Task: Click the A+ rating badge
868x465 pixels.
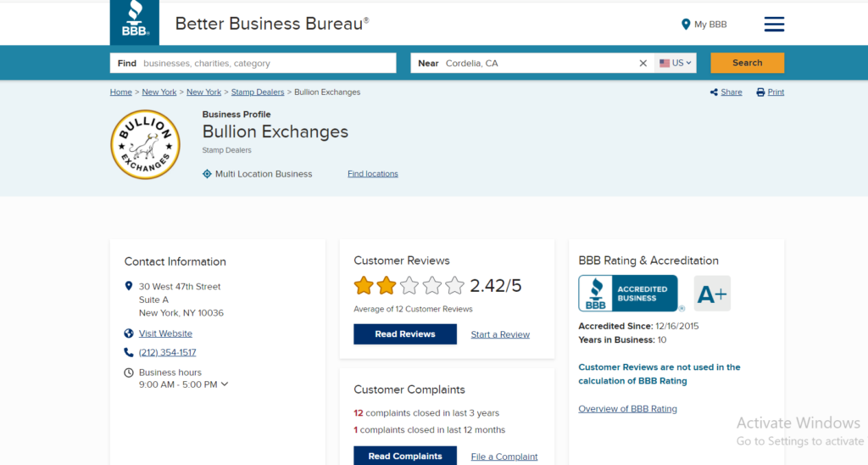Action: pyautogui.click(x=712, y=294)
